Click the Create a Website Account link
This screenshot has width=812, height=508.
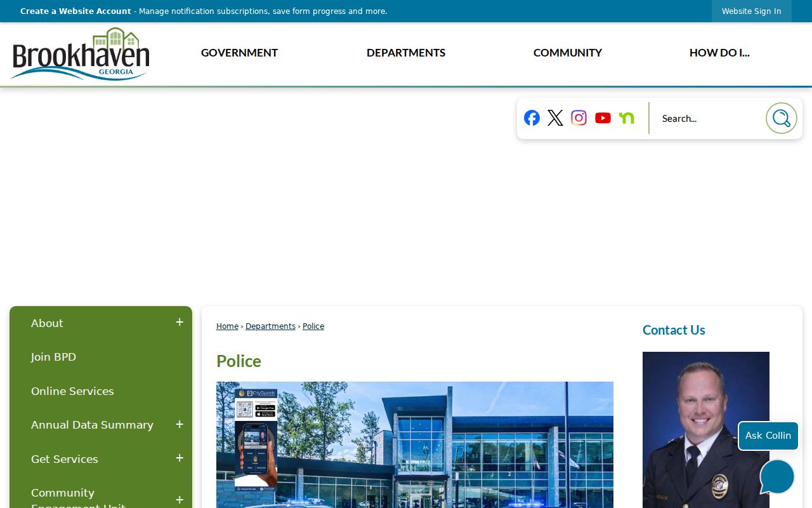click(x=75, y=11)
